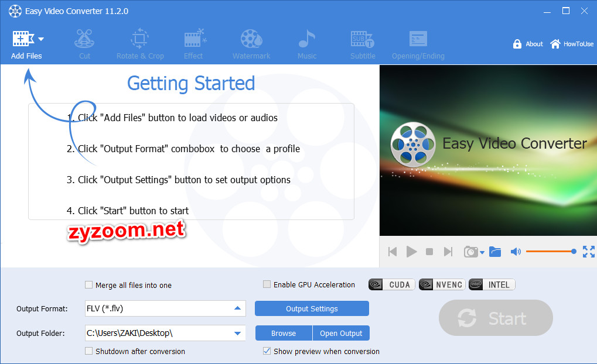This screenshot has height=364, width=597.
Task: Mute the preview volume speaker
Action: pyautogui.click(x=516, y=252)
